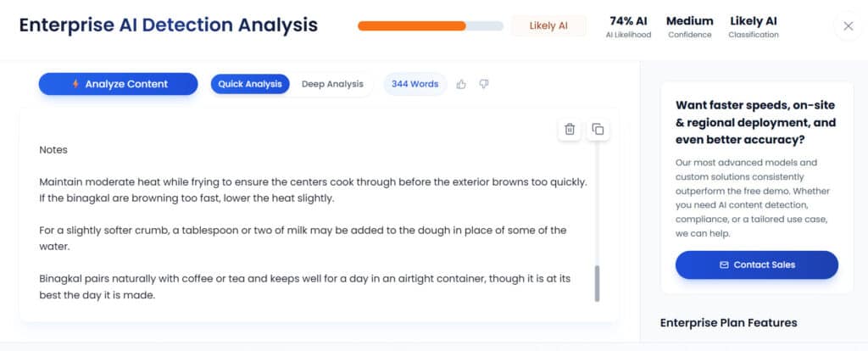Screen dimensions: 868x351
Task: Click the orange AI likelihood progress bar
Action: 430,25
